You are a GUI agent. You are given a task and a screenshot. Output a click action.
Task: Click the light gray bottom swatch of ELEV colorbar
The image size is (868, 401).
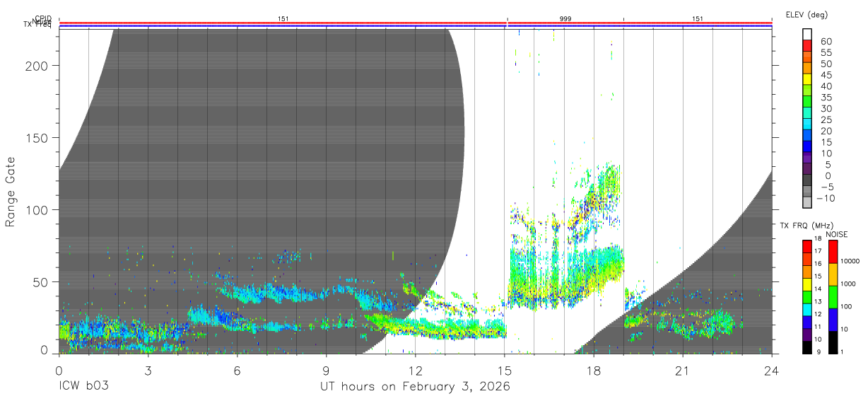coord(807,202)
